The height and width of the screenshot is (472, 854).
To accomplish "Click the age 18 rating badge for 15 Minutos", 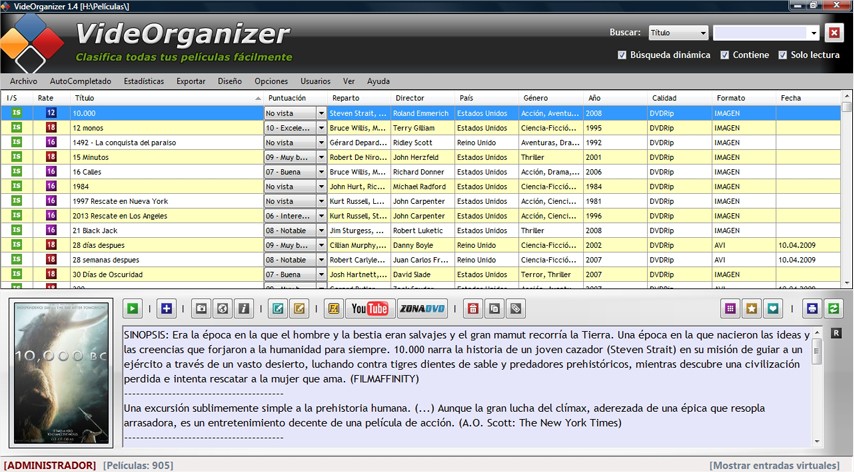I will point(51,157).
